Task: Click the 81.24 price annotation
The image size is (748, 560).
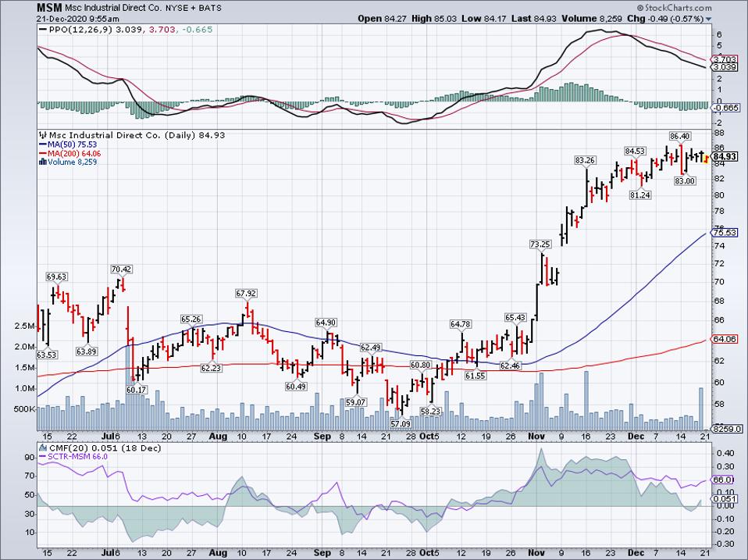Action: point(639,195)
